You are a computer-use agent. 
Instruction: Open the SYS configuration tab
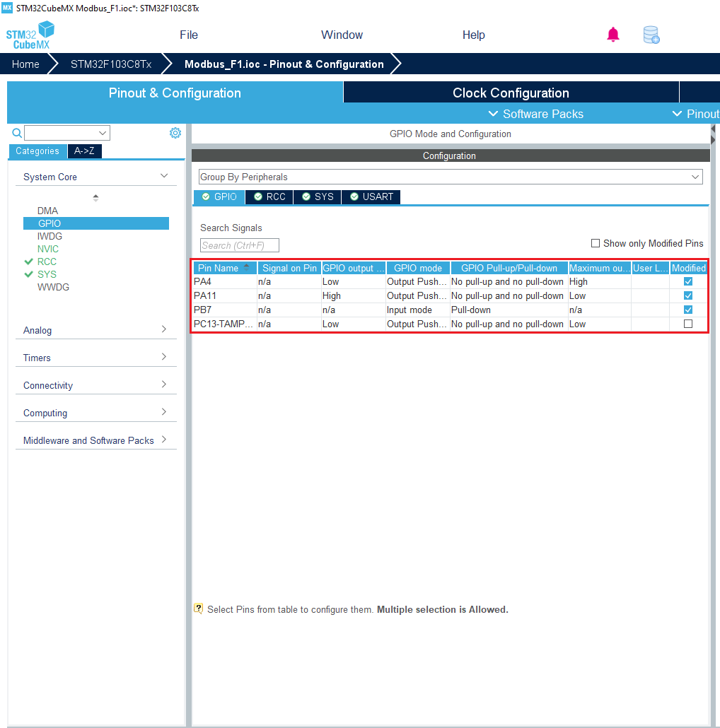click(x=318, y=197)
